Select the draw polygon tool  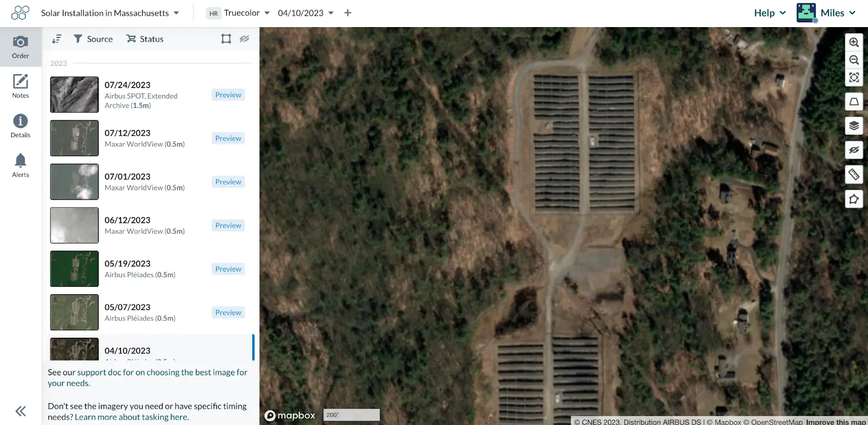click(x=854, y=199)
